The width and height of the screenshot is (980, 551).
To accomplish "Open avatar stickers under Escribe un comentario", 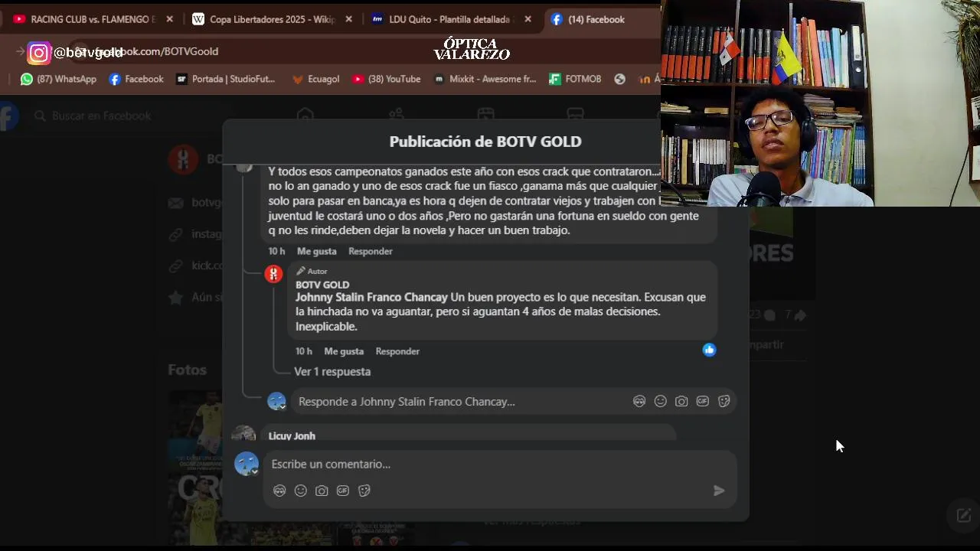I will (x=279, y=491).
